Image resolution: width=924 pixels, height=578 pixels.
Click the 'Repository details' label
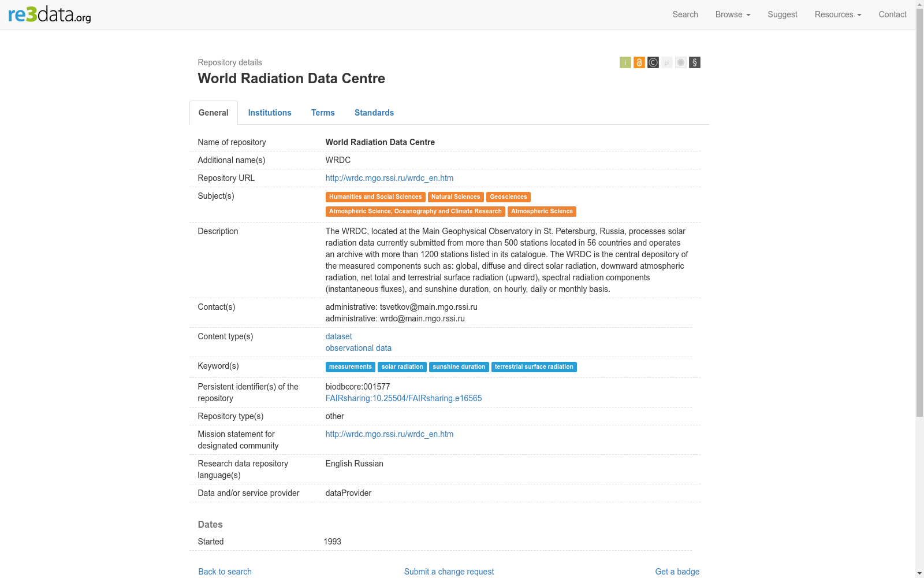tap(230, 62)
